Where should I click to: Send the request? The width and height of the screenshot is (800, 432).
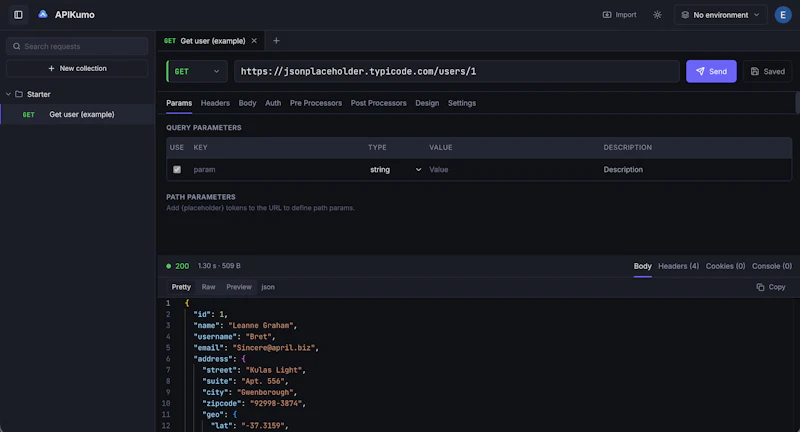point(711,71)
